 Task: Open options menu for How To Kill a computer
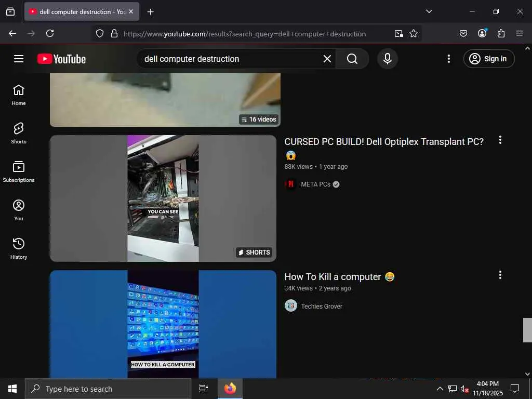tap(500, 275)
